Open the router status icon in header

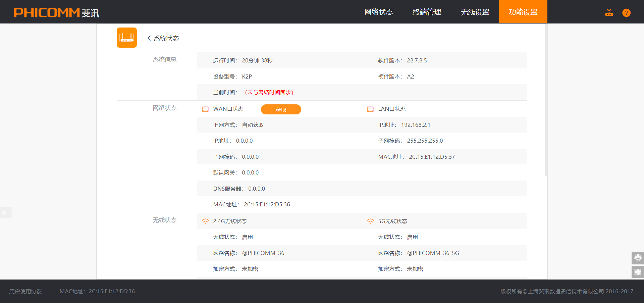(609, 12)
